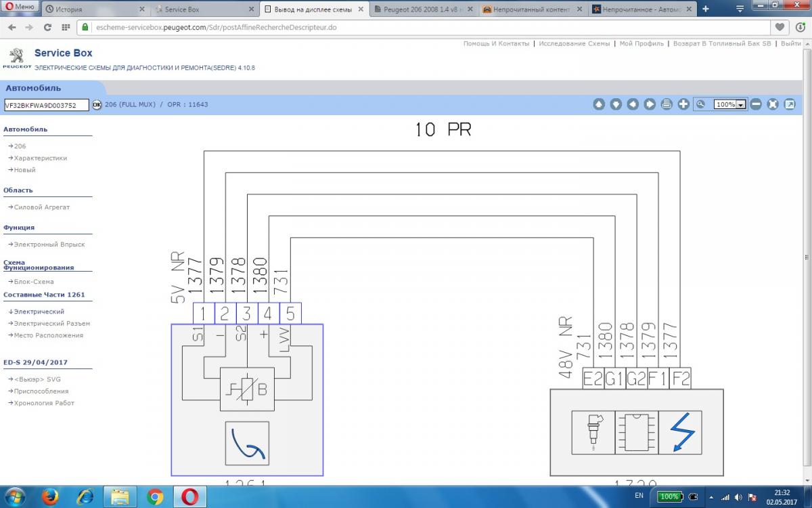Launch Firefox from the taskbar
The width and height of the screenshot is (812, 508).
[50, 497]
